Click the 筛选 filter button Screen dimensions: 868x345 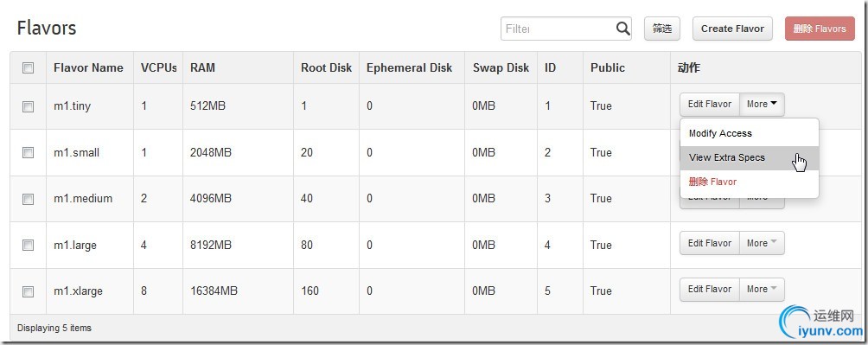662,29
